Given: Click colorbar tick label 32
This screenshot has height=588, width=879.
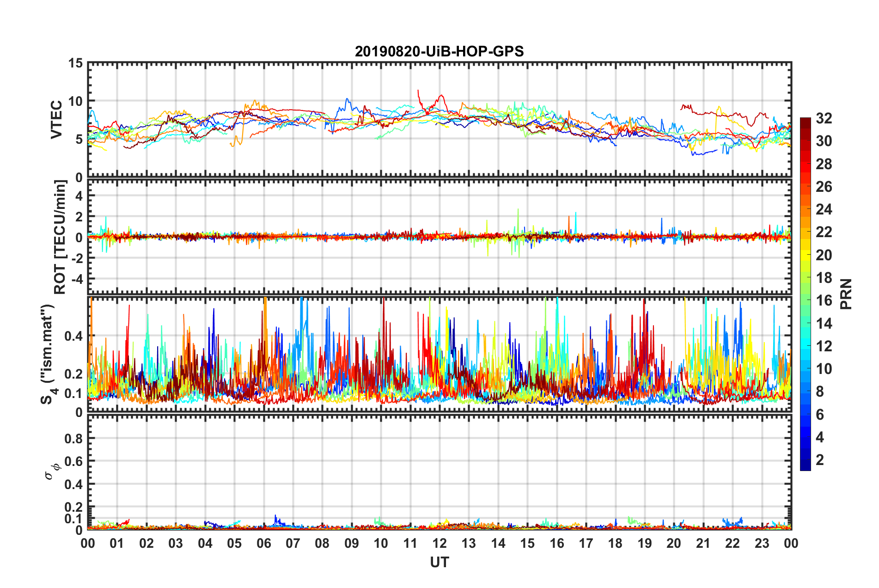Looking at the screenshot, I should click(x=824, y=118).
